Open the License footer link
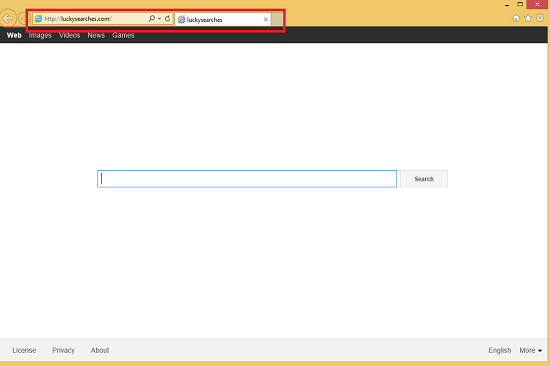Viewport: 550px width, 366px height. [x=24, y=350]
